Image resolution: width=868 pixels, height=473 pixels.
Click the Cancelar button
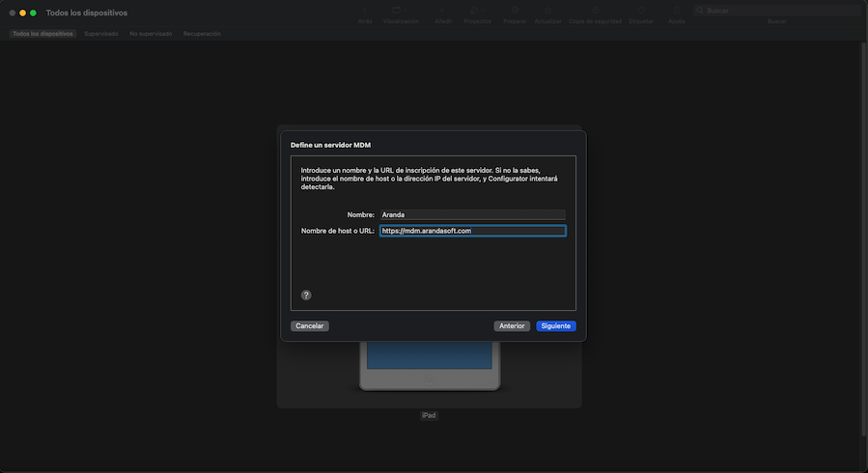(x=309, y=326)
